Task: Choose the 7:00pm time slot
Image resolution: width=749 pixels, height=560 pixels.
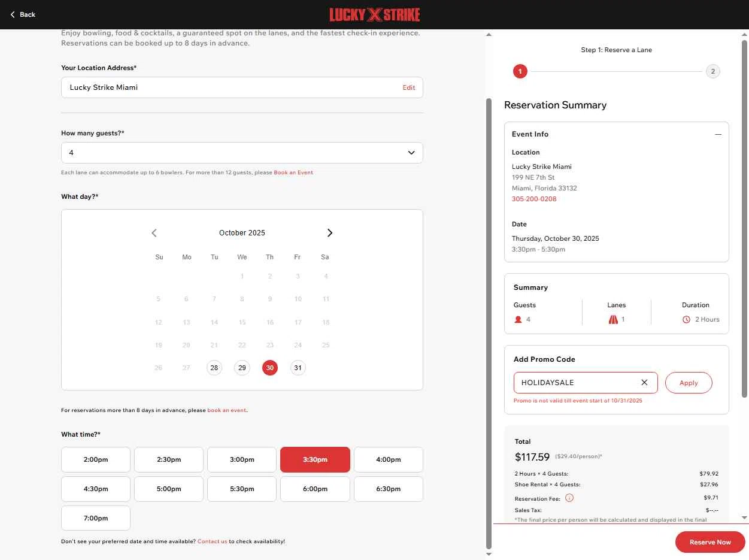Action: tap(96, 518)
